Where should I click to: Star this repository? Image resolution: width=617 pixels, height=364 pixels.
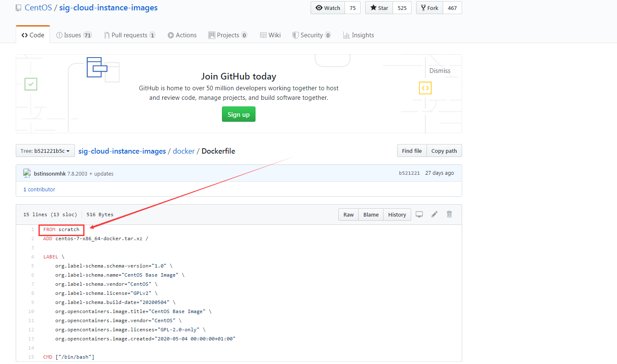[x=379, y=8]
